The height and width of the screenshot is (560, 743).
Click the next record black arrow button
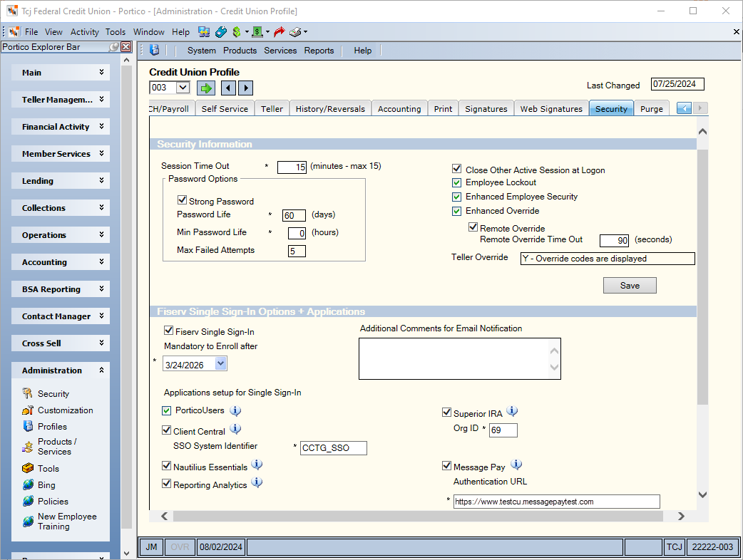pos(245,88)
